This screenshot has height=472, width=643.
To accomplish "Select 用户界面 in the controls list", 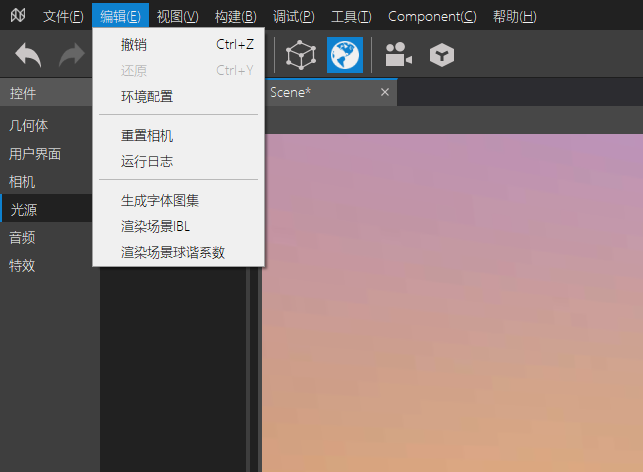I will 46,154.
